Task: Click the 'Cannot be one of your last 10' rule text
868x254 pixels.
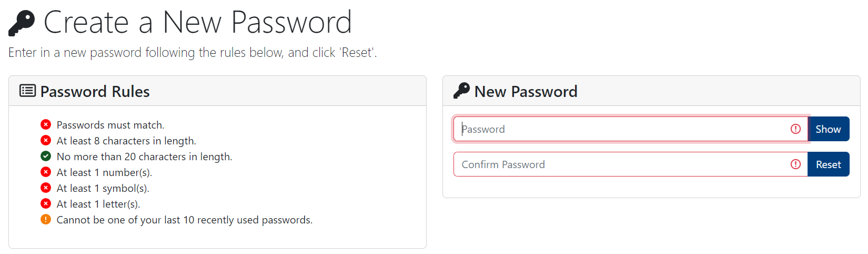Action: click(184, 220)
